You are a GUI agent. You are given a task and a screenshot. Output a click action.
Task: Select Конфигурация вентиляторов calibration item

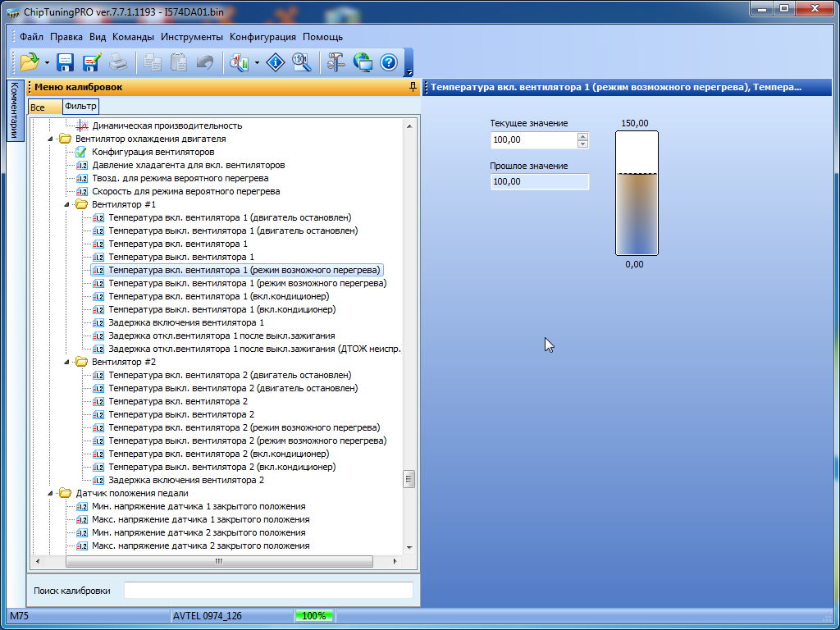153,152
